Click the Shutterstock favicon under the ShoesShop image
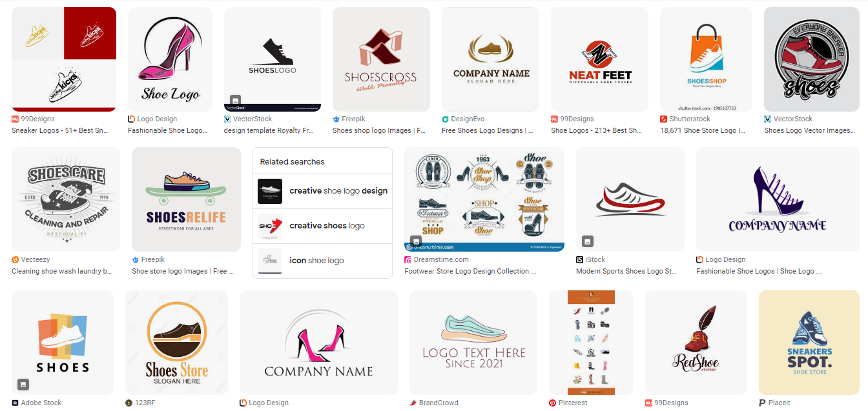868x411 pixels. (x=663, y=119)
